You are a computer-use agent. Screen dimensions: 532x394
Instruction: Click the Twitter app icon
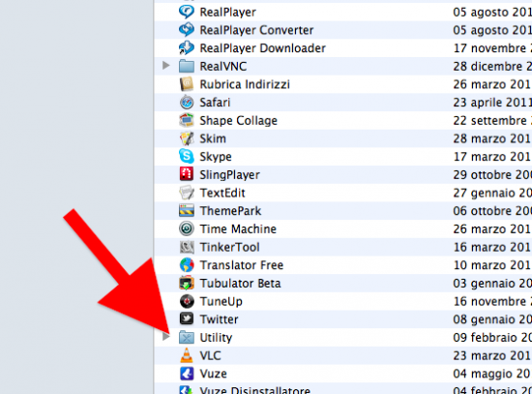pos(187,318)
